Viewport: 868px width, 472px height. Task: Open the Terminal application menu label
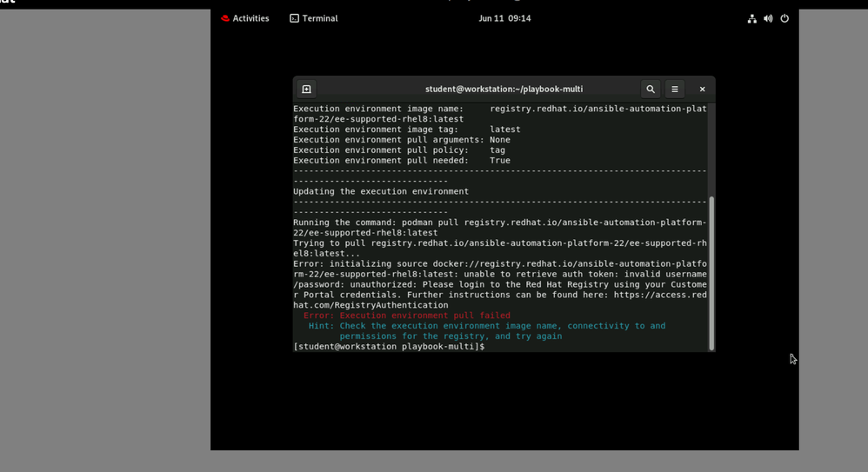point(320,18)
